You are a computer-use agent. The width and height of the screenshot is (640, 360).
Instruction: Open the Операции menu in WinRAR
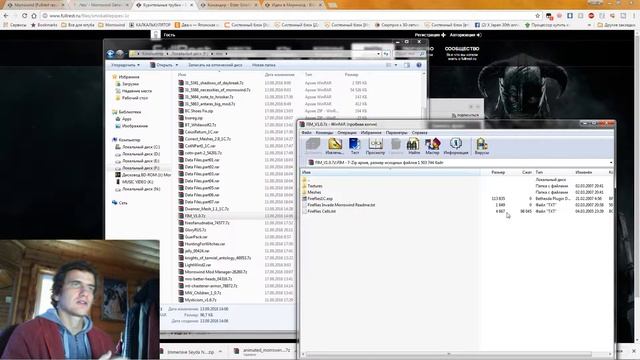[x=347, y=133]
